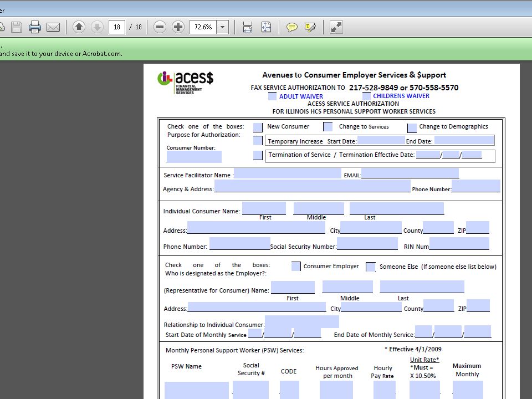The height and width of the screenshot is (399, 532).
Task: Click Individual Consumer first name field
Action: point(264,208)
